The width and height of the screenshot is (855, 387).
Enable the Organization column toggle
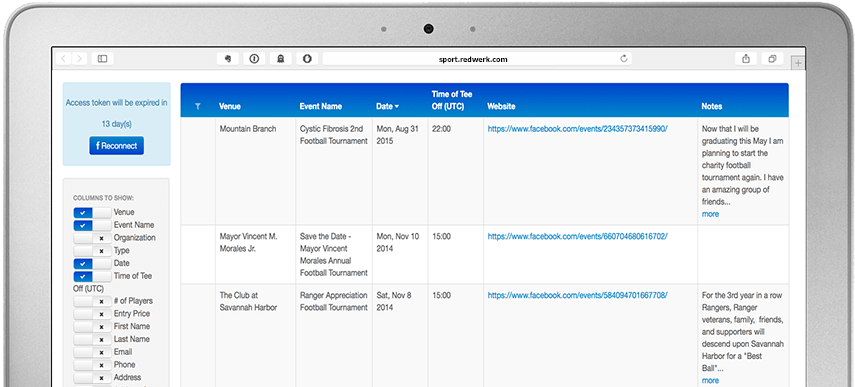pyautogui.click(x=92, y=238)
